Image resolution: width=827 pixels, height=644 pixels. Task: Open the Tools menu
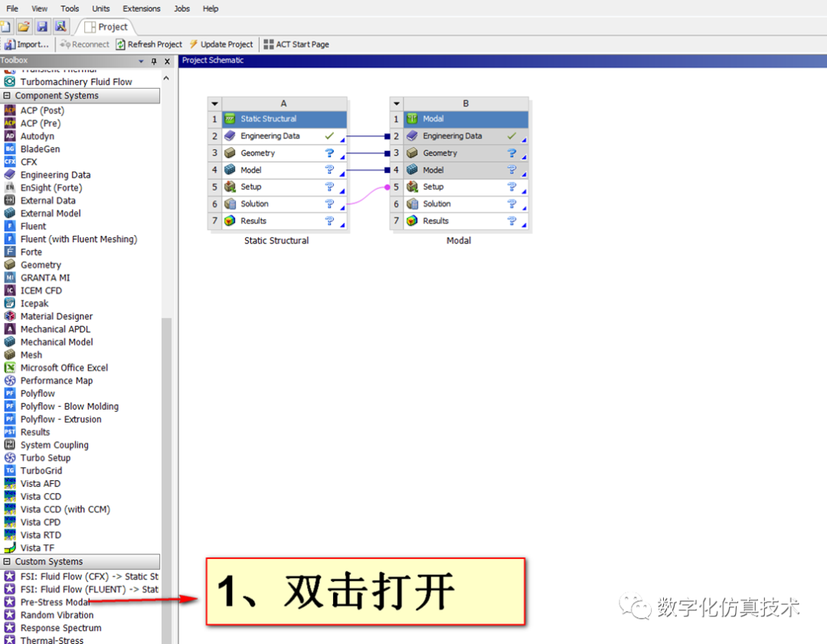pos(70,8)
